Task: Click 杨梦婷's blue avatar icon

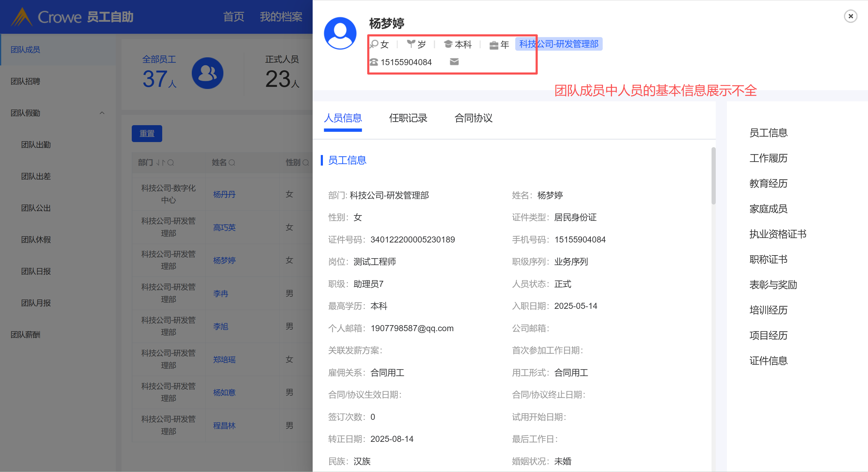Action: [x=340, y=33]
